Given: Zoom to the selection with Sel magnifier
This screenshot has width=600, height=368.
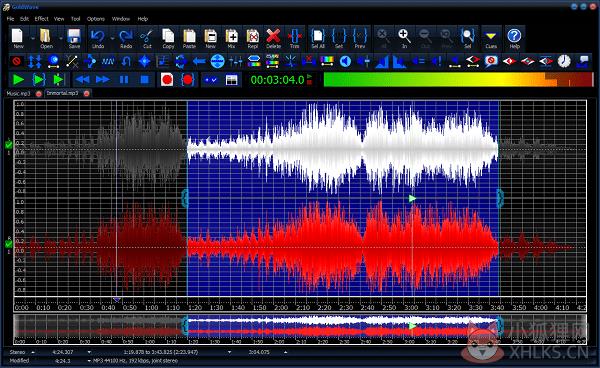Looking at the screenshot, I should point(467,38).
